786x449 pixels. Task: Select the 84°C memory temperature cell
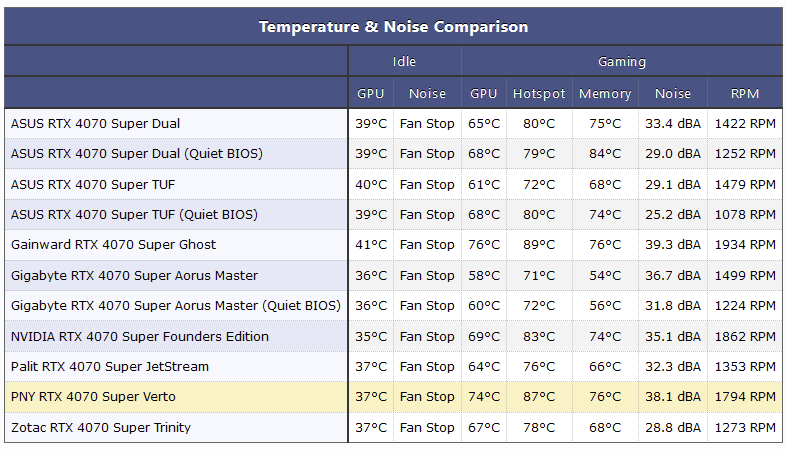point(605,154)
